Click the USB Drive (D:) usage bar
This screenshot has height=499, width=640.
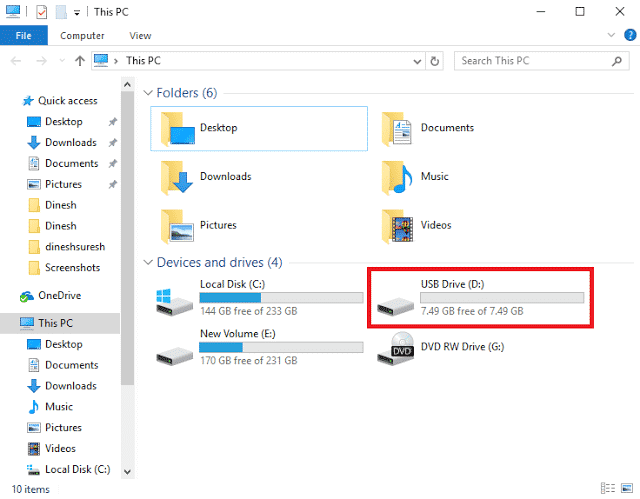click(502, 298)
